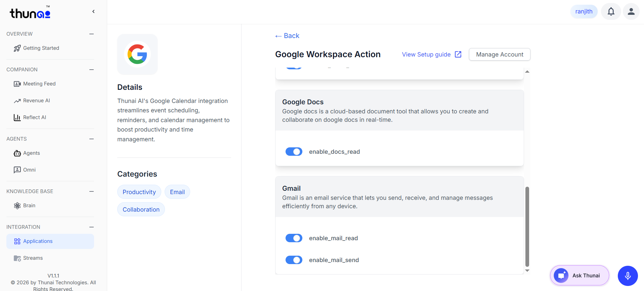The image size is (644, 291).
Task: Click the Google Workspace Action title
Action: point(328,54)
